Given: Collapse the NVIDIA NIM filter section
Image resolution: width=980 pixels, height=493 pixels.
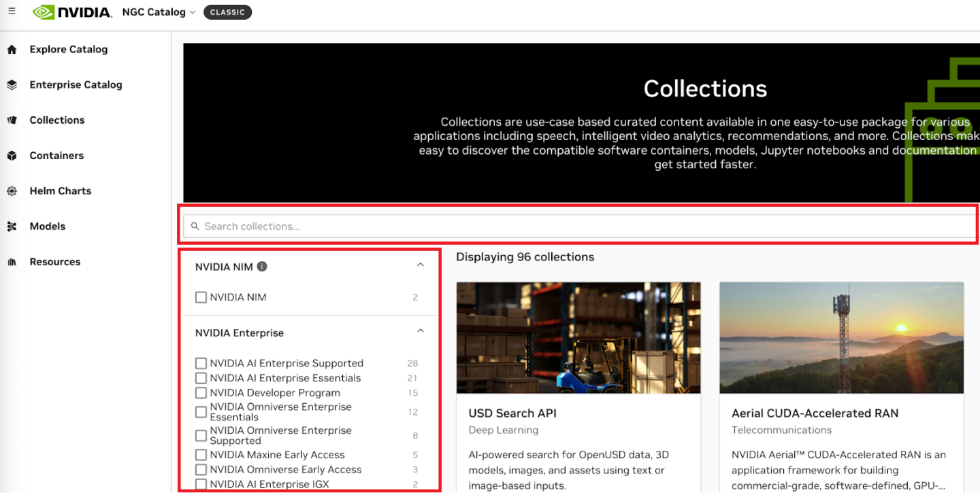Looking at the screenshot, I should point(421,265).
